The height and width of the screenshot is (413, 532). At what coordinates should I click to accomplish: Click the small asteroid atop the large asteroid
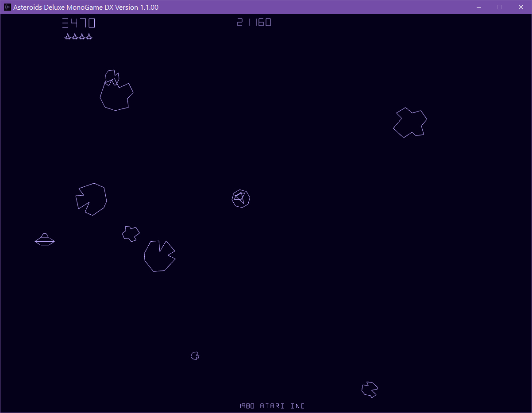(x=112, y=76)
